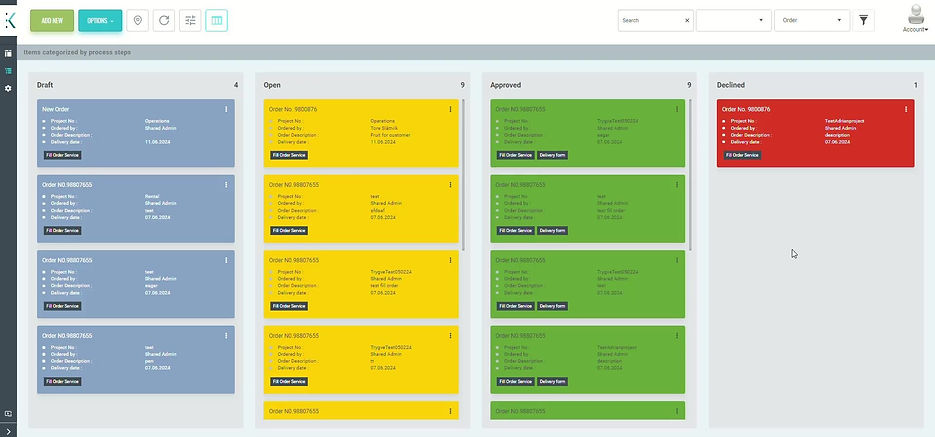935x437 pixels.
Task: Open the settings gear in sidebar
Action: pyautogui.click(x=8, y=88)
